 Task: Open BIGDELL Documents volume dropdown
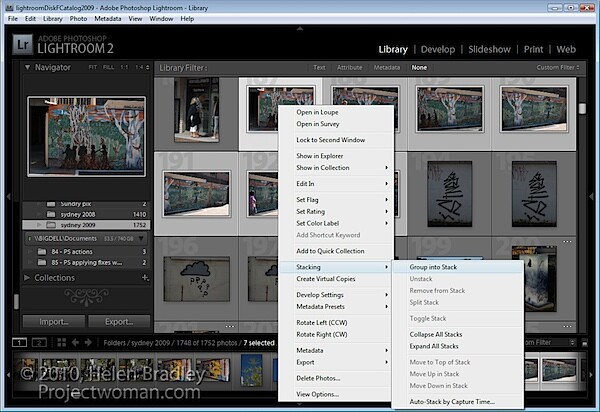[141, 238]
